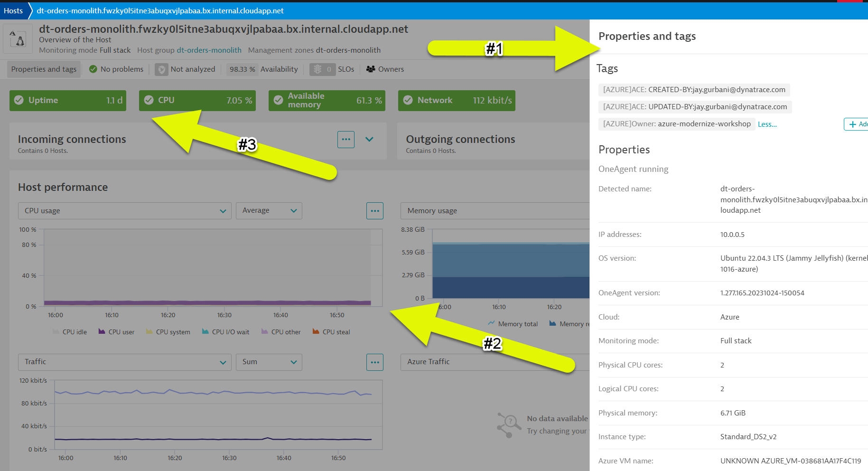Viewport: 868px width, 471px height.
Task: Open the Traffic chart more options button
Action: pyautogui.click(x=375, y=362)
